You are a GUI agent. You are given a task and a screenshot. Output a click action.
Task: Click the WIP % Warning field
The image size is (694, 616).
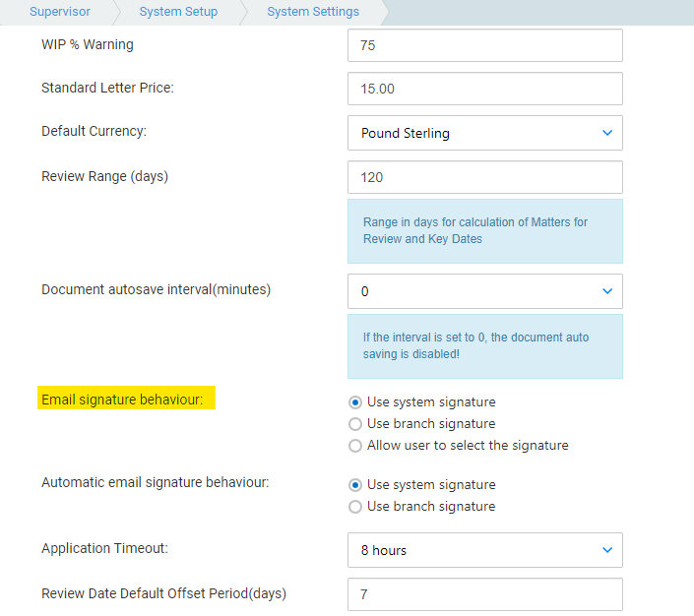coord(485,45)
